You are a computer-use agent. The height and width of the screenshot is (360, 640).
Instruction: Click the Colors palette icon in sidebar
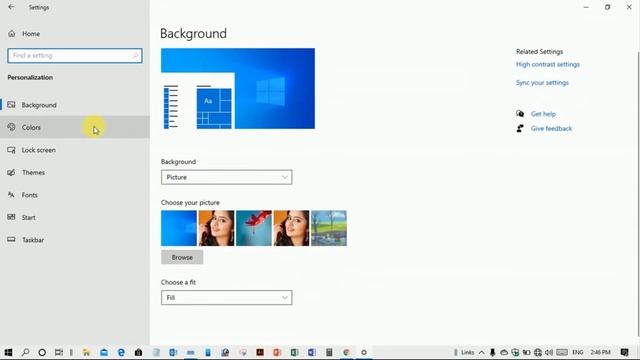point(11,127)
